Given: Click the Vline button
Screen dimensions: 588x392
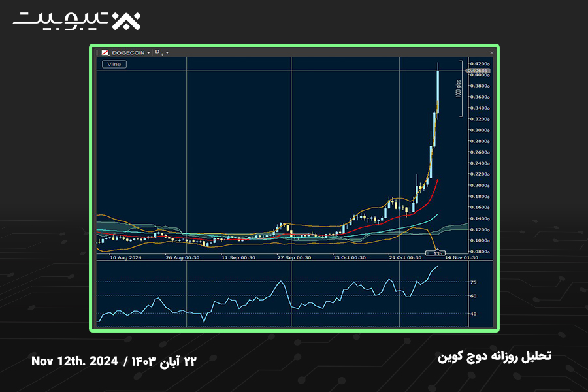Looking at the screenshot, I should click(114, 64).
